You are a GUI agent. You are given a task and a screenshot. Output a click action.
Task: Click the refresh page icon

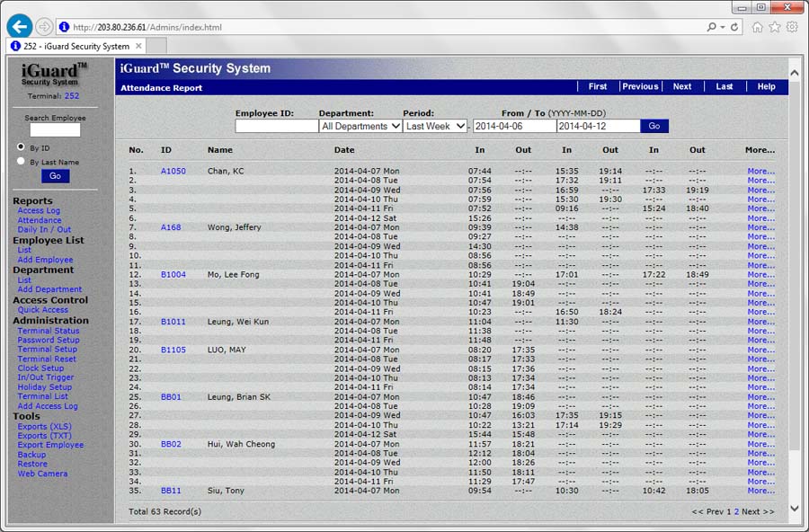[x=734, y=27]
